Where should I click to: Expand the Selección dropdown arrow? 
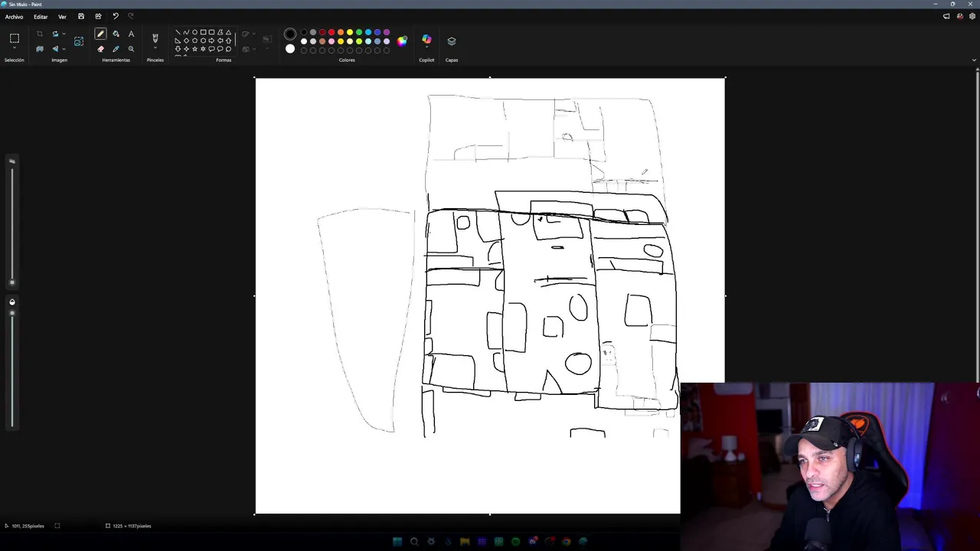pyautogui.click(x=15, y=48)
